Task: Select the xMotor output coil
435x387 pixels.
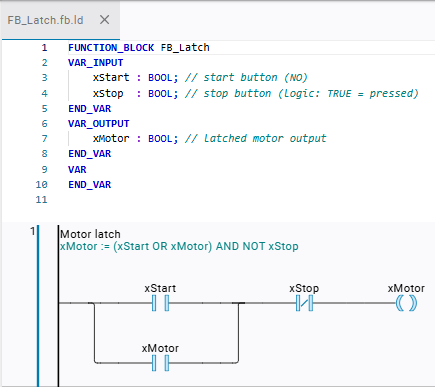Action: 406,303
